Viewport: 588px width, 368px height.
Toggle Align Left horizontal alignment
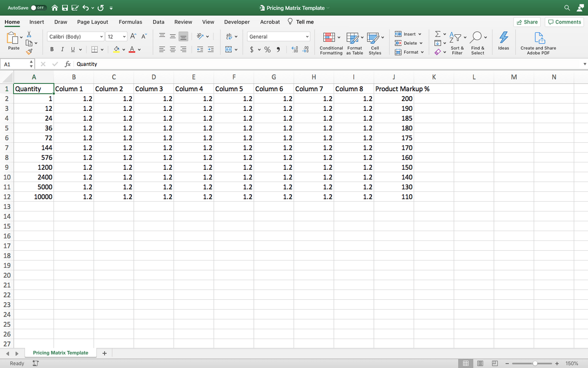point(162,50)
